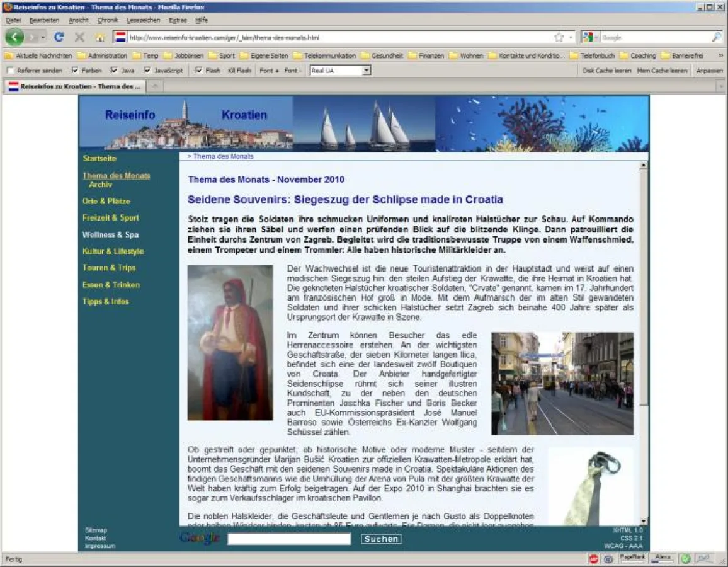Toggle the Referrer senden checkbox
Image resolution: width=728 pixels, height=567 pixels.
point(10,71)
